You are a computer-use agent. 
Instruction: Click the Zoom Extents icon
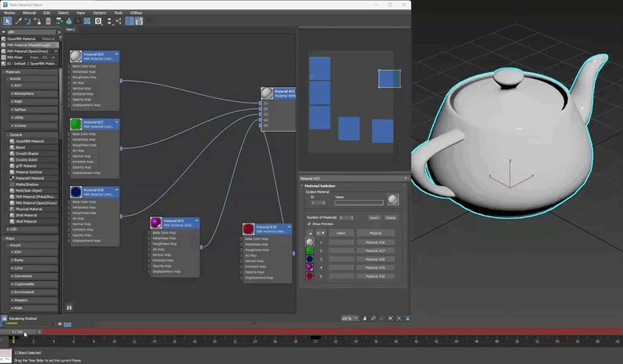(x=391, y=318)
